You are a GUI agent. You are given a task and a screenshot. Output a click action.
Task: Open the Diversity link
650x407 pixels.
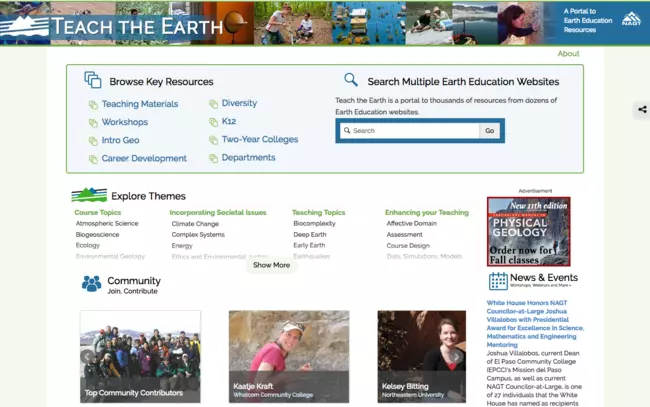[239, 103]
